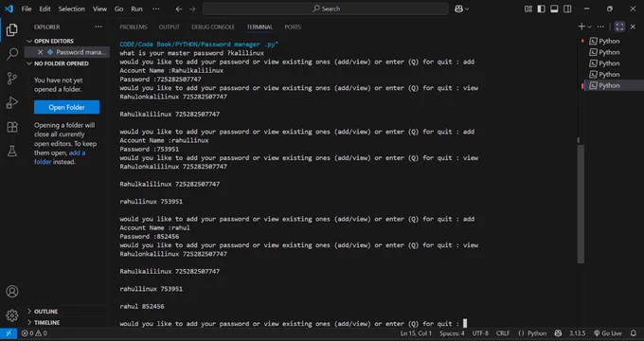
Task: Open the Edit menu
Action: pyautogui.click(x=45, y=9)
